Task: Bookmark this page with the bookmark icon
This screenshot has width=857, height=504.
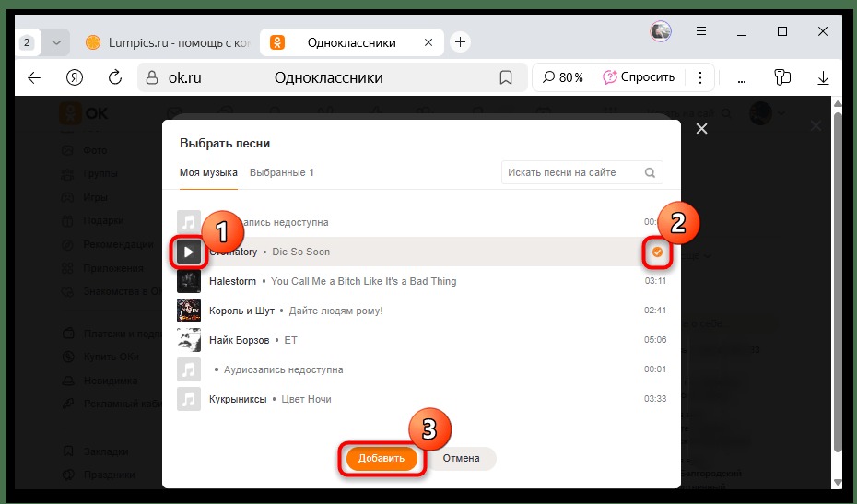Action: coord(506,77)
